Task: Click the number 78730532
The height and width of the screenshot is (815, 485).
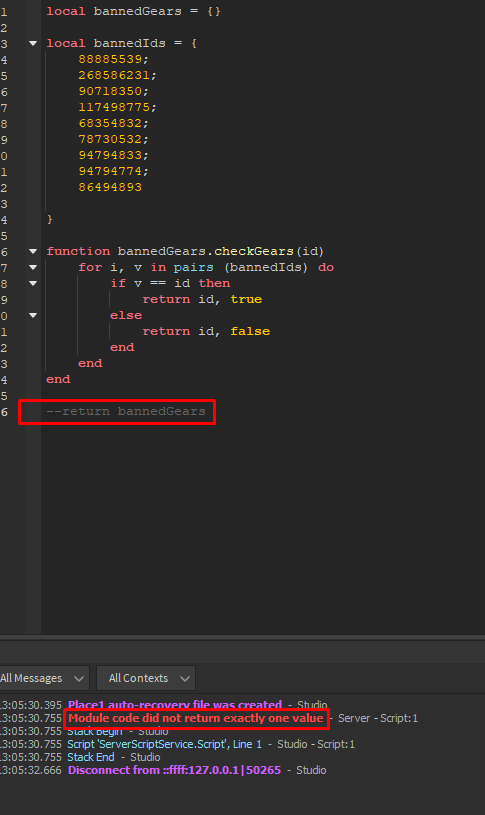Action: point(110,139)
